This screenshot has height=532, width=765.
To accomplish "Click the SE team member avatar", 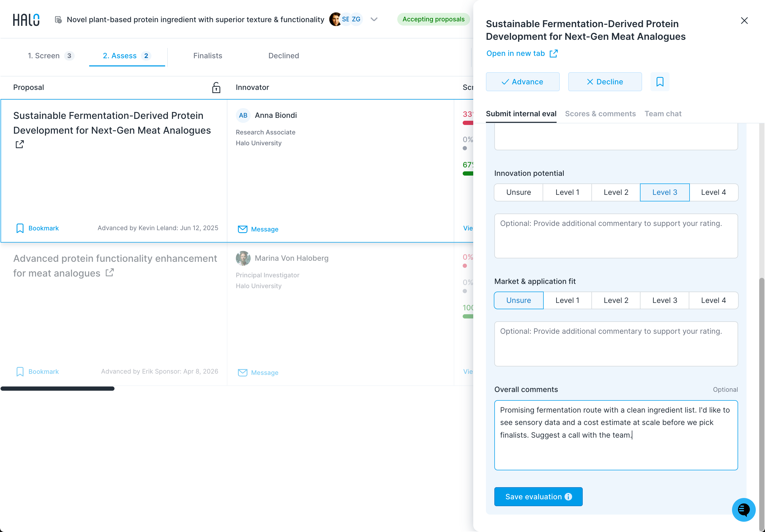I will tap(346, 19).
